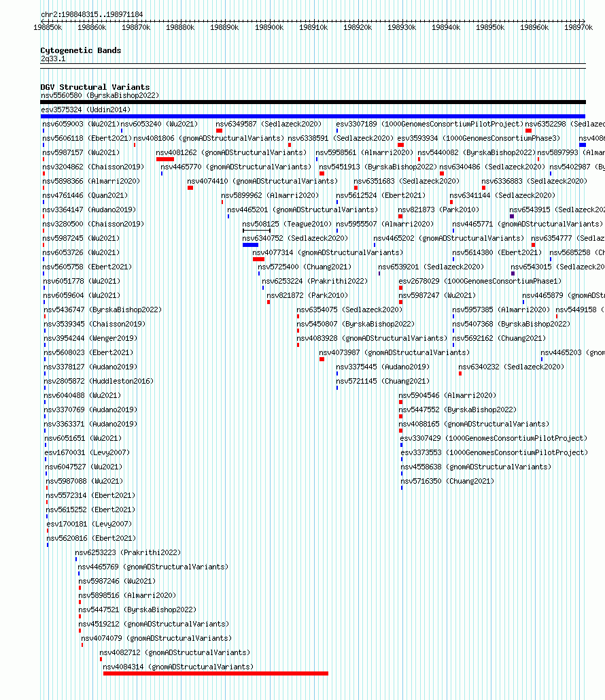
Task: Click the red bar under nsv6349587
Action: 219,131
